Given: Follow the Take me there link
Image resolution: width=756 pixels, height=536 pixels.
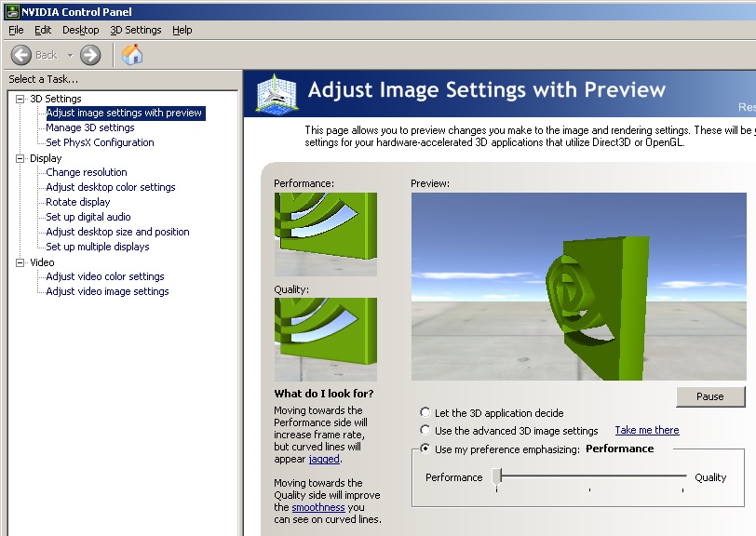Looking at the screenshot, I should point(647,430).
